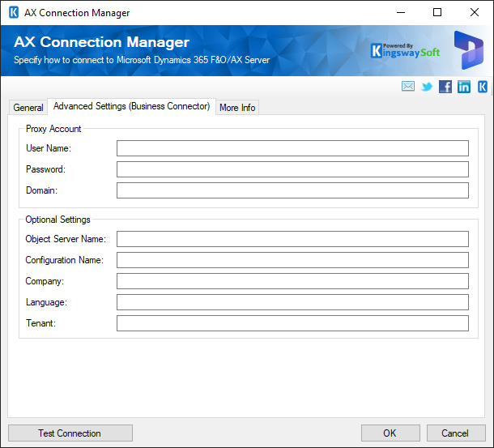The image size is (494, 448).
Task: Switch to the General tab
Action: tap(28, 108)
